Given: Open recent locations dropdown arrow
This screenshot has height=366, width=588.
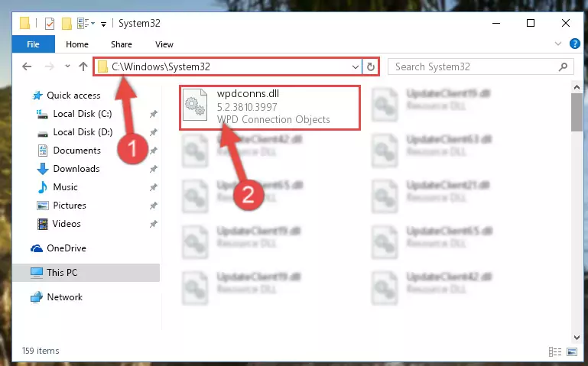Looking at the screenshot, I should (x=67, y=66).
